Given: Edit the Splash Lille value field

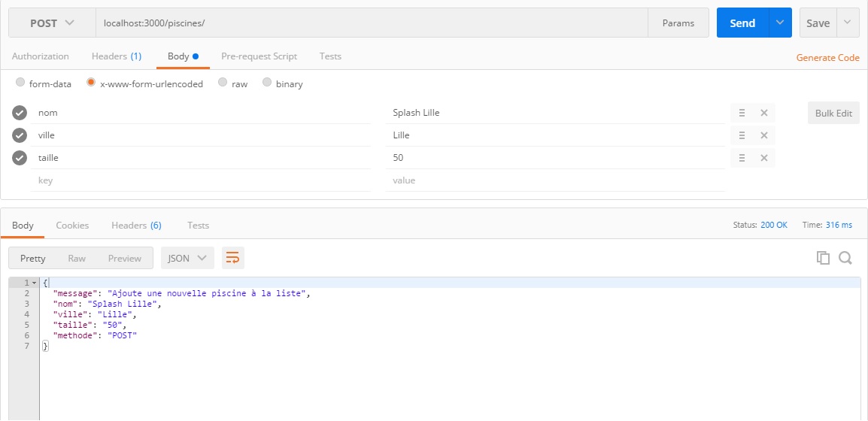Looking at the screenshot, I should pos(555,113).
